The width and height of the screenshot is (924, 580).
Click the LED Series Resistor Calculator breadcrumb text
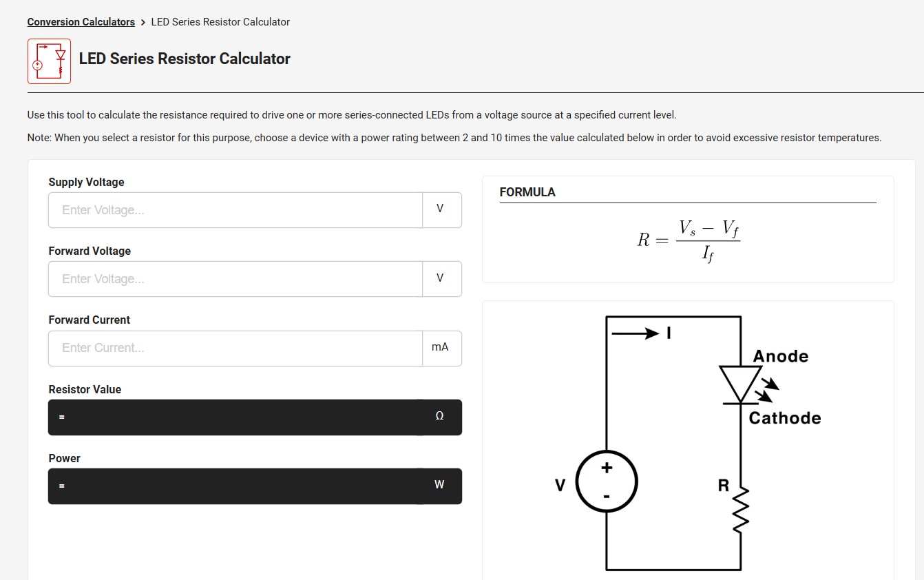point(220,22)
